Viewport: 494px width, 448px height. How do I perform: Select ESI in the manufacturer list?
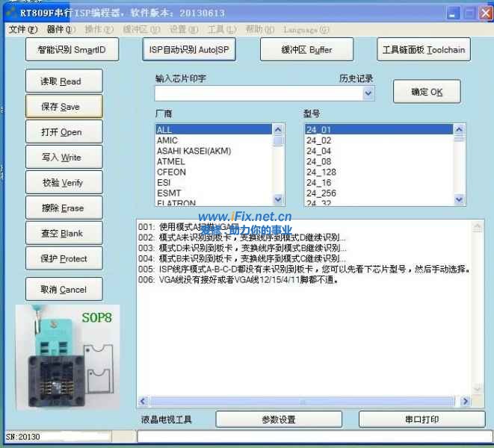pos(214,182)
